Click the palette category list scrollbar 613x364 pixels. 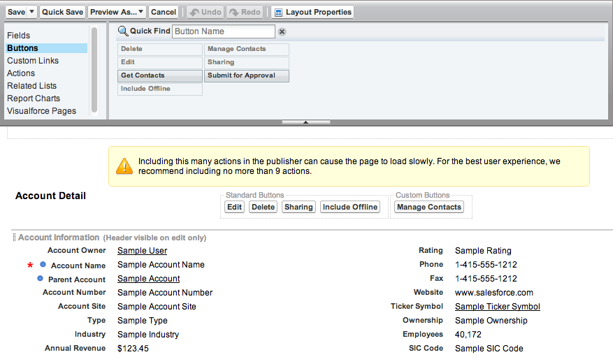pos(94,70)
